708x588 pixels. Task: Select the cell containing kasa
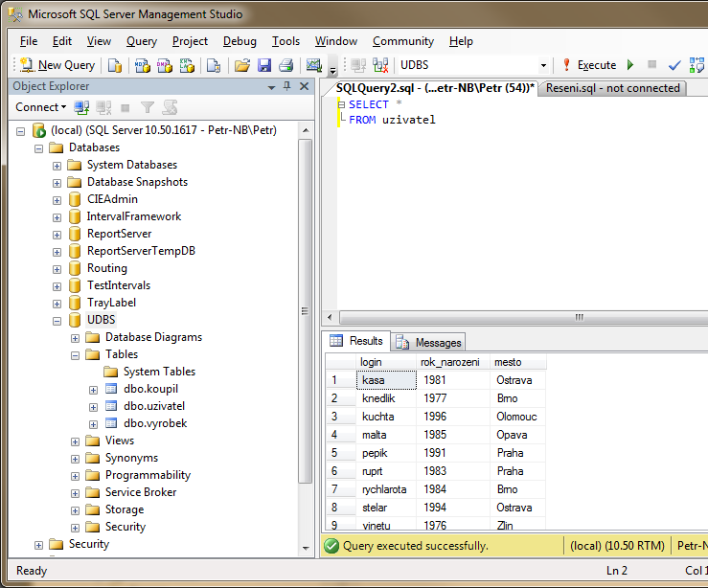386,380
